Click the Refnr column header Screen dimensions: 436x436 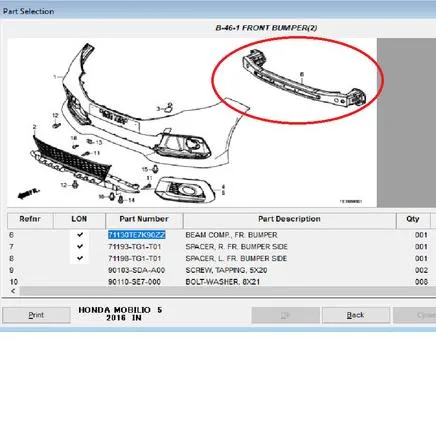tap(30, 220)
